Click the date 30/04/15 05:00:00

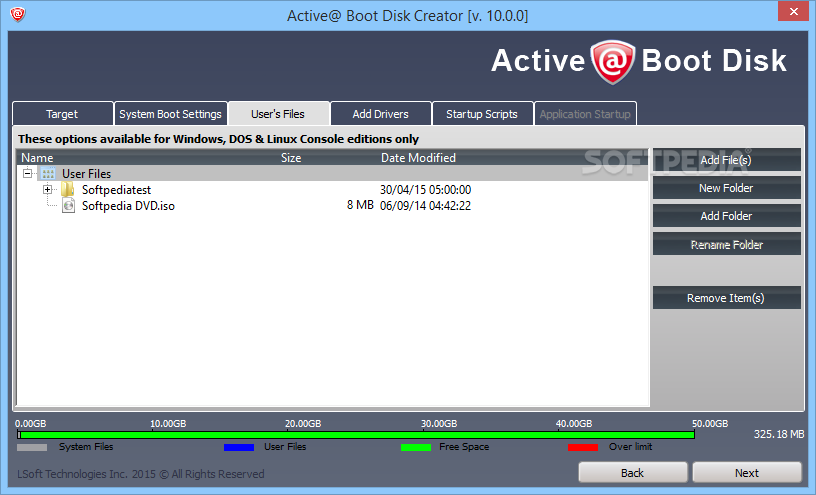425,189
